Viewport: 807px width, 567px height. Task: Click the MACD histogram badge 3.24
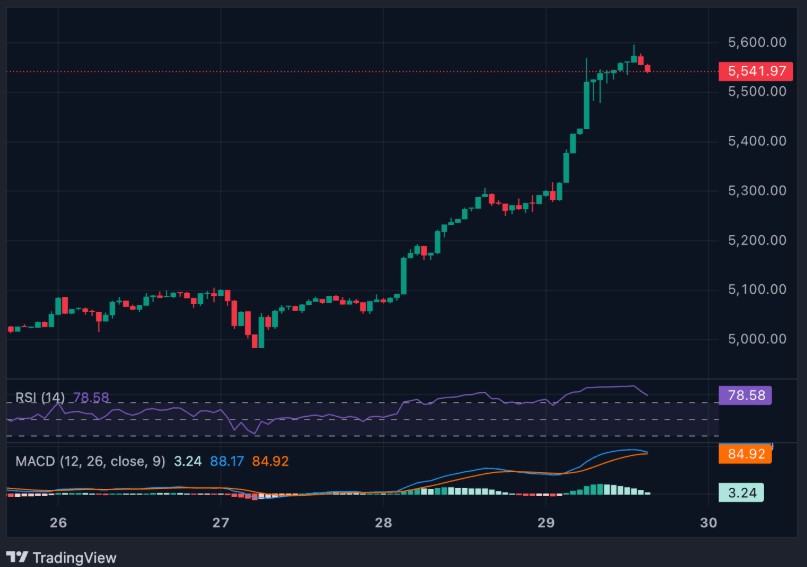click(x=741, y=493)
